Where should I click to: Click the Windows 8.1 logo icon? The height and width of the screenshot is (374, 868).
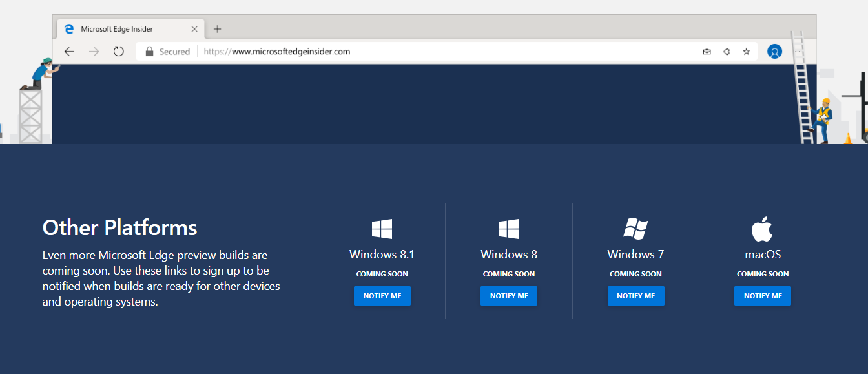[382, 229]
